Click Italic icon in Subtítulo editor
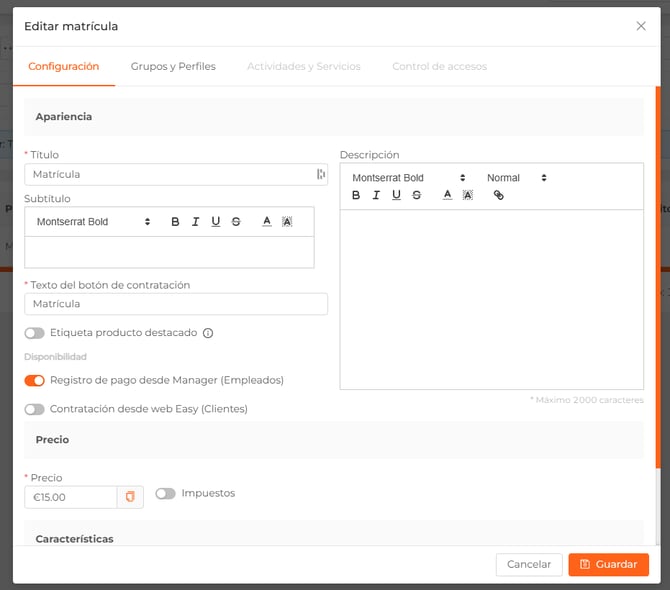This screenshot has width=670, height=590. [195, 222]
